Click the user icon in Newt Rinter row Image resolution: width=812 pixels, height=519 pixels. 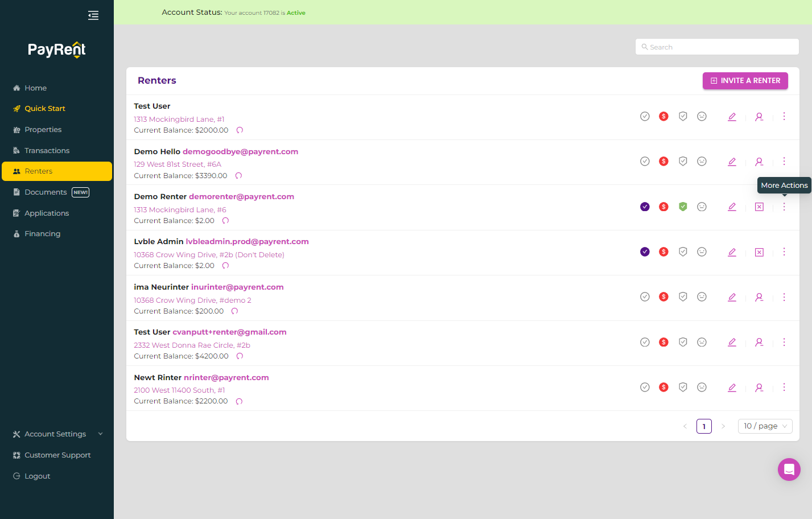(x=759, y=388)
